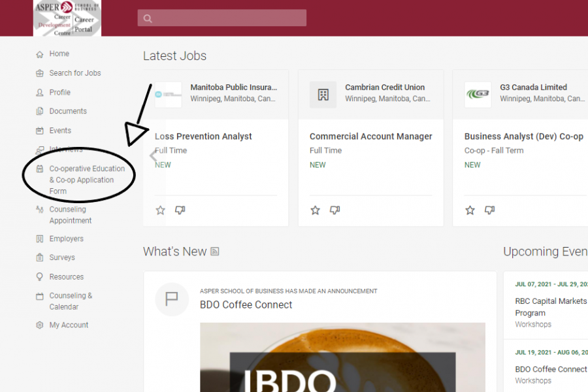
Task: Click the G3 Canada Limited logo
Action: (478, 95)
